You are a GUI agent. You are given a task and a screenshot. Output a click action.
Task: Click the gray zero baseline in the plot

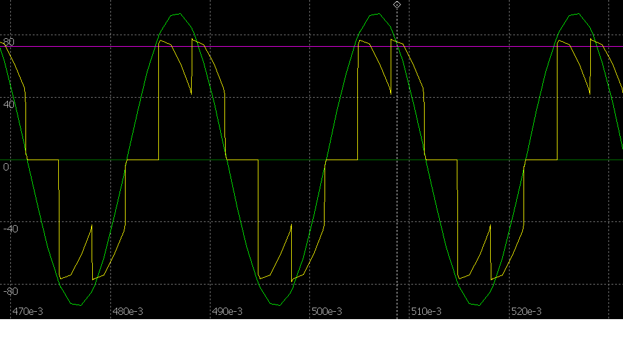point(303,160)
